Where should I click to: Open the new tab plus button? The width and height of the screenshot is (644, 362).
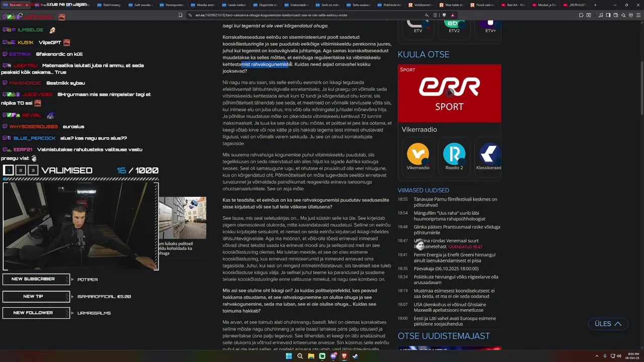pyautogui.click(x=595, y=5)
